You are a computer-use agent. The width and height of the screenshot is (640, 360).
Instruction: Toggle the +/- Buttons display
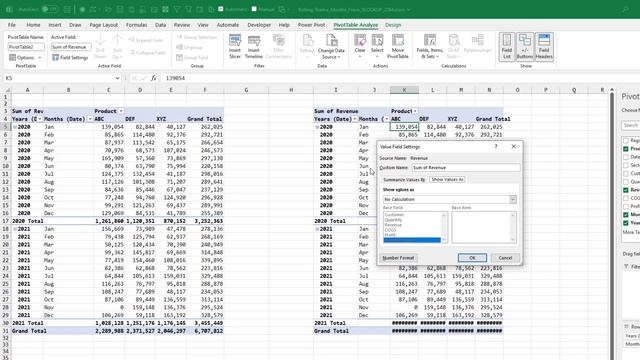tap(524, 47)
